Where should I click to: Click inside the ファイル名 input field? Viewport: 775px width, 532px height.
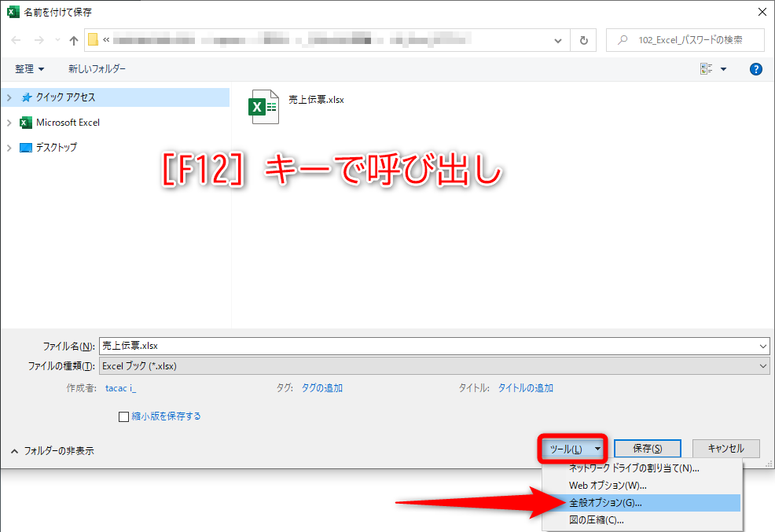point(314,346)
